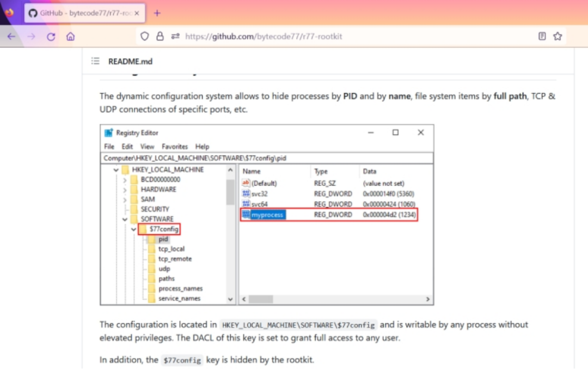Click the values pane horizontal scrollbar thumb

[x=261, y=299]
